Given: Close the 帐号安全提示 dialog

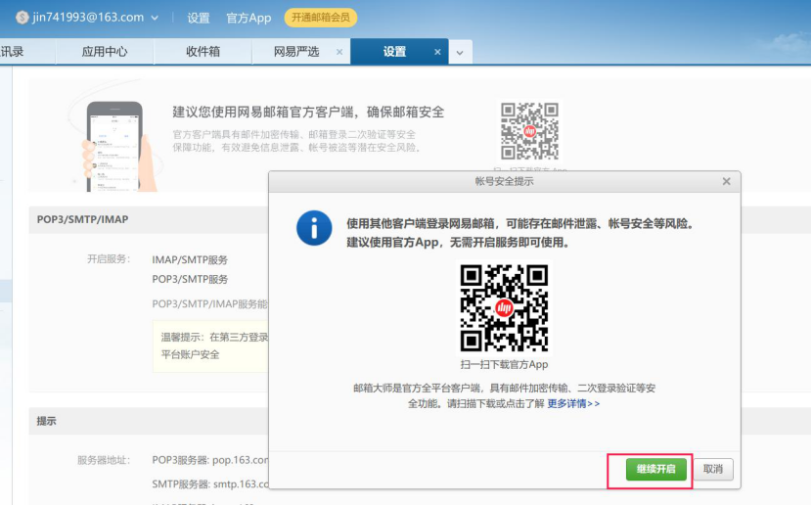Looking at the screenshot, I should point(726,181).
